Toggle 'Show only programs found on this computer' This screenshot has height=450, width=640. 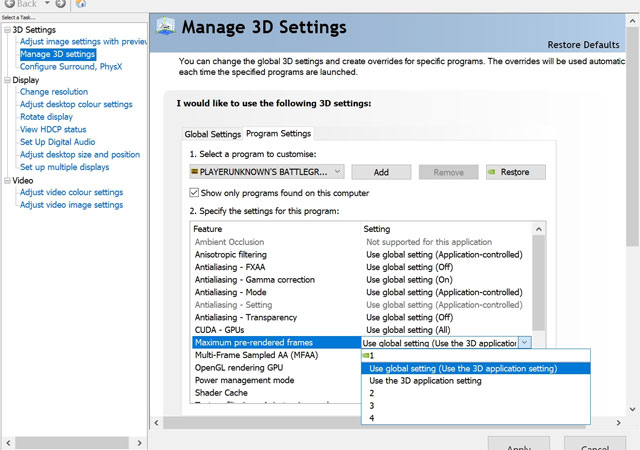(x=194, y=193)
